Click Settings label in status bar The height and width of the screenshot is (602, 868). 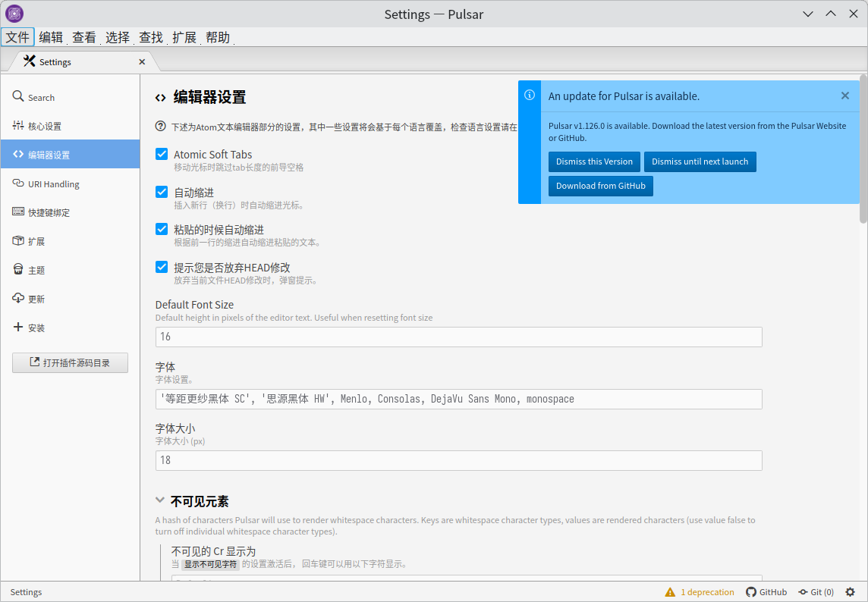pos(26,592)
